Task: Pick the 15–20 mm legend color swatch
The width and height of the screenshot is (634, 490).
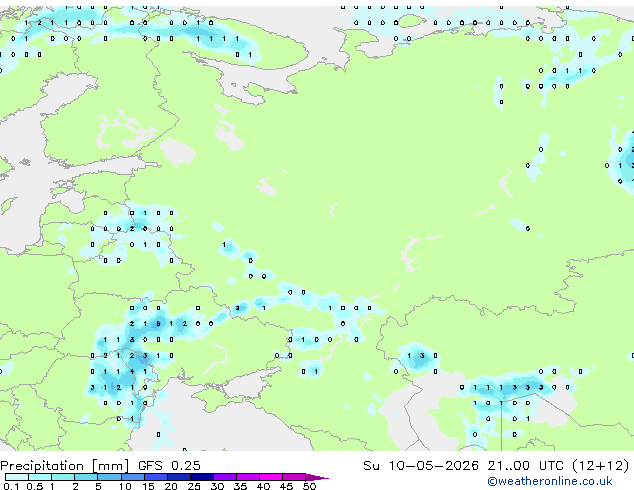Action: (155, 477)
